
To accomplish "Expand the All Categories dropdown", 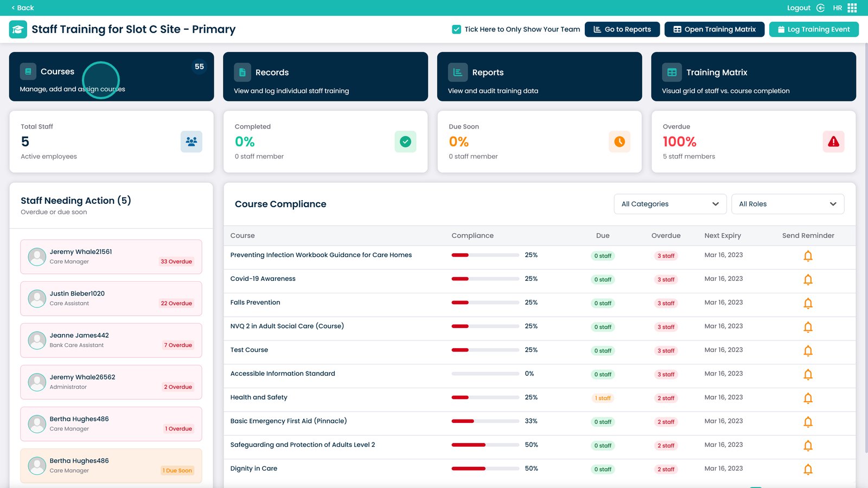I will point(670,204).
